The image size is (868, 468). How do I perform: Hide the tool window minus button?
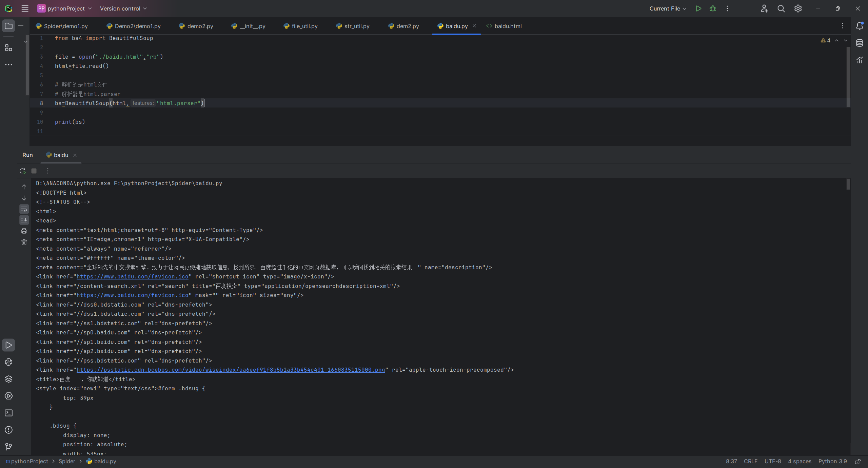click(21, 26)
